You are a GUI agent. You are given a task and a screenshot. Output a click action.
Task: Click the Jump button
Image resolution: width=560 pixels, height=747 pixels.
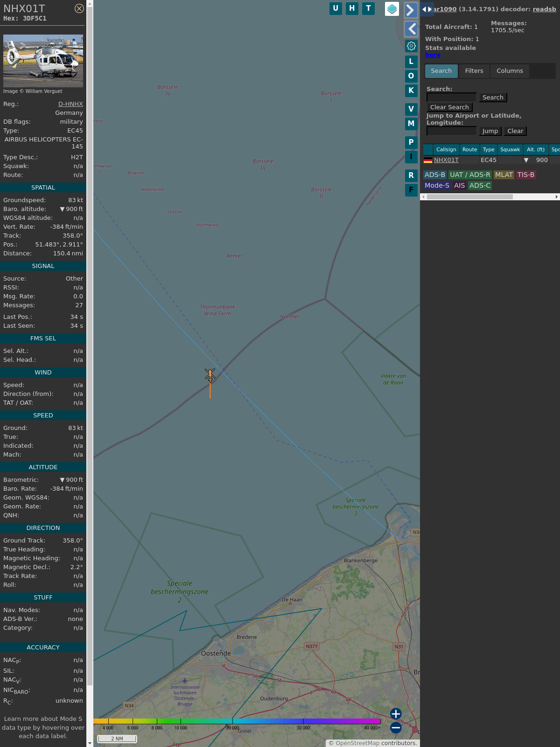tap(490, 131)
